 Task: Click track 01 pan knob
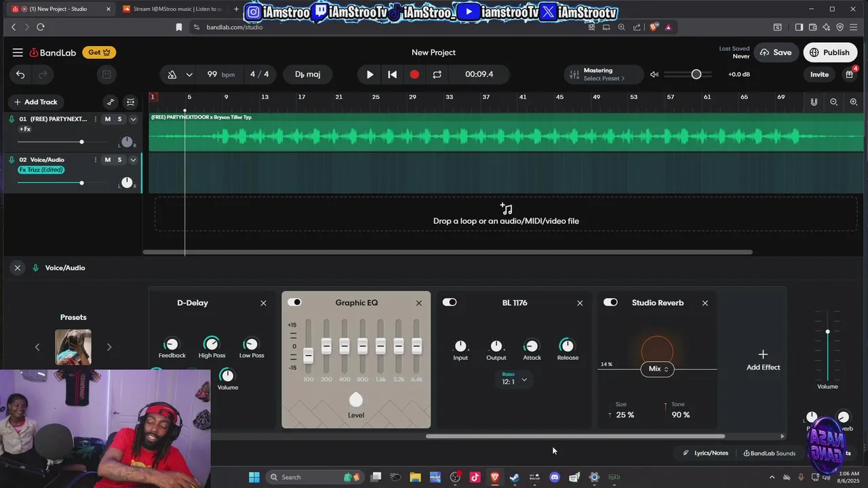[127, 142]
